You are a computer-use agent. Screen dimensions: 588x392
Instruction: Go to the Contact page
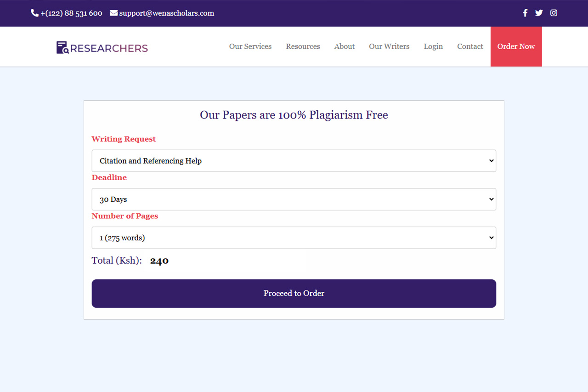coord(470,46)
